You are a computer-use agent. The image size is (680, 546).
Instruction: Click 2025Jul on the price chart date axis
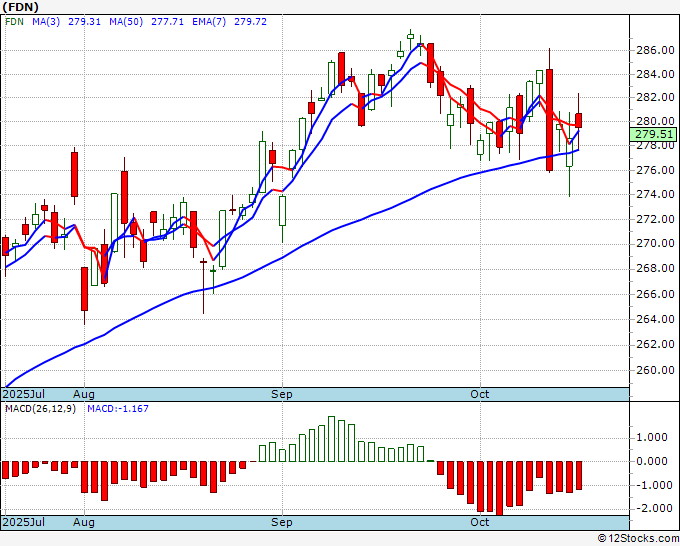[24, 394]
